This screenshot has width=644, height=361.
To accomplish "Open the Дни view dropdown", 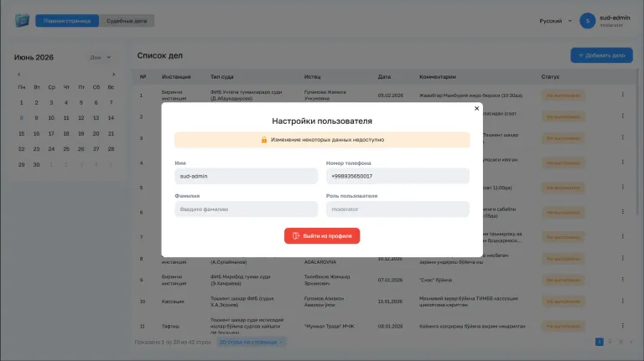I will (101, 58).
